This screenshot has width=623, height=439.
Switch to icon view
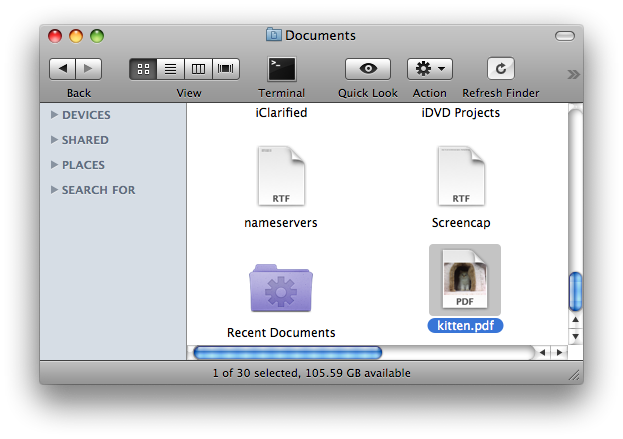click(143, 69)
